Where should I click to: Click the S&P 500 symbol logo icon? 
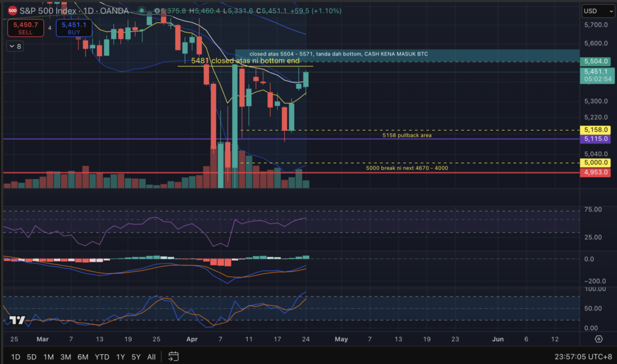(x=13, y=11)
